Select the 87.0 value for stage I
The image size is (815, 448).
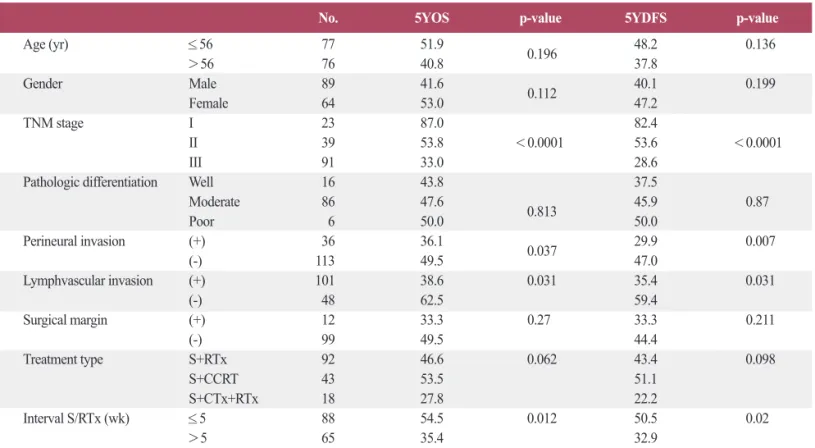click(x=432, y=123)
